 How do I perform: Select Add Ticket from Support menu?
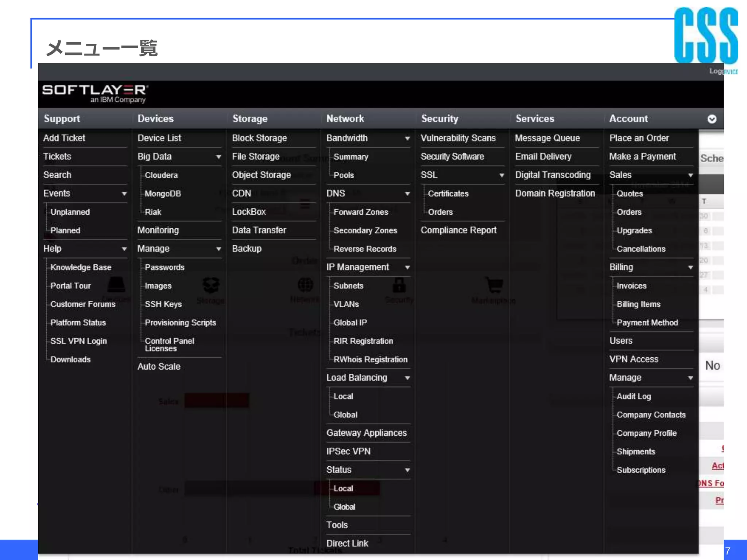(64, 138)
